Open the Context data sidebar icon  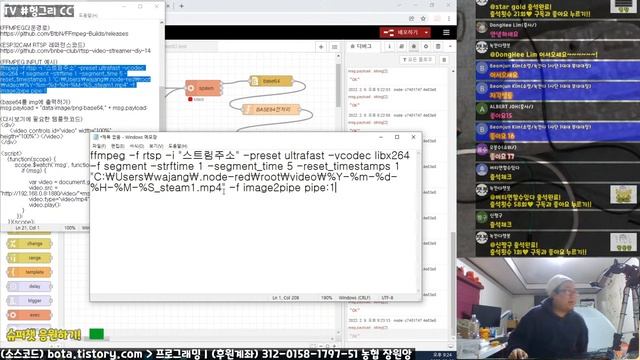pos(438,47)
